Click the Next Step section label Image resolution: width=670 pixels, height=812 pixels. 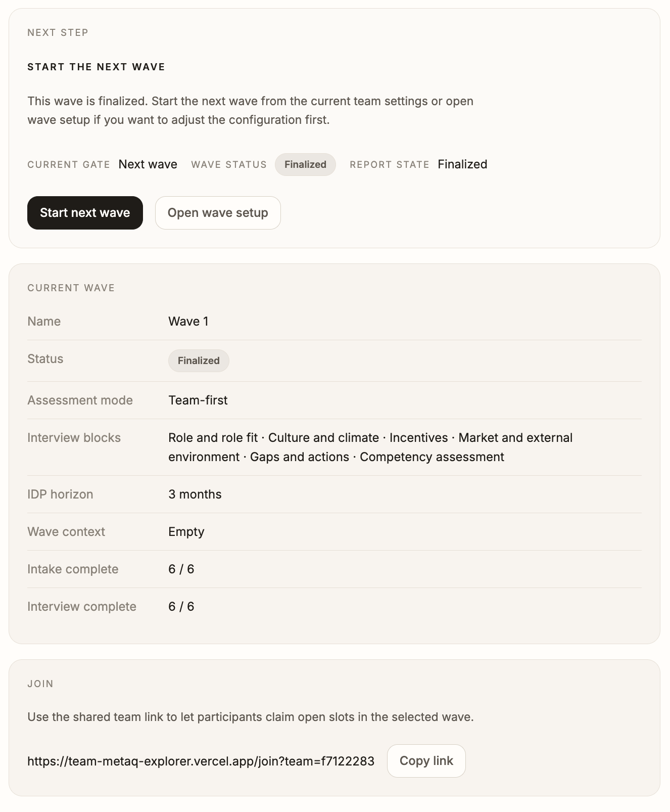58,32
